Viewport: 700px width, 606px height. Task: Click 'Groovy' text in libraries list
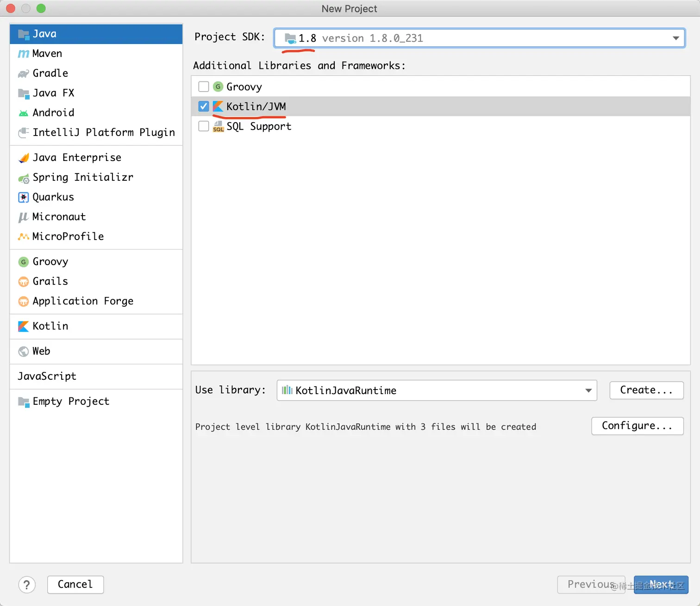coord(244,87)
